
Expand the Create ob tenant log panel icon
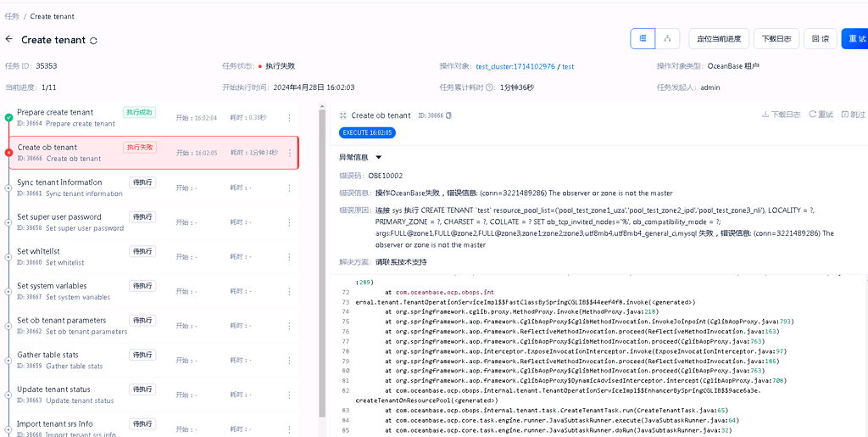(343, 115)
